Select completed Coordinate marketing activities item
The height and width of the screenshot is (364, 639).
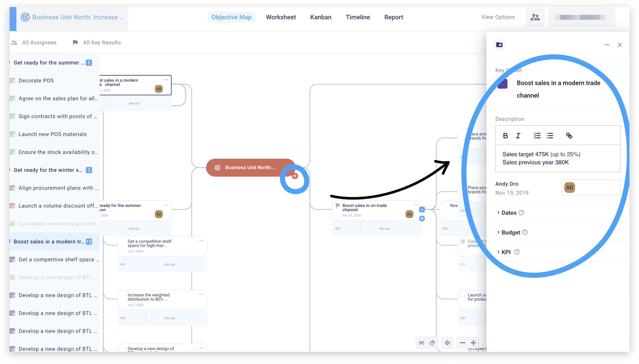point(55,224)
